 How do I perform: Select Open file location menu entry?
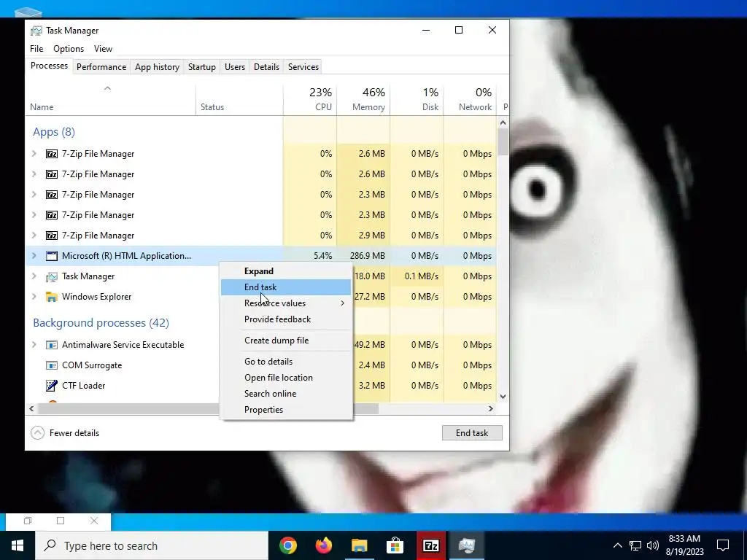pos(286,378)
